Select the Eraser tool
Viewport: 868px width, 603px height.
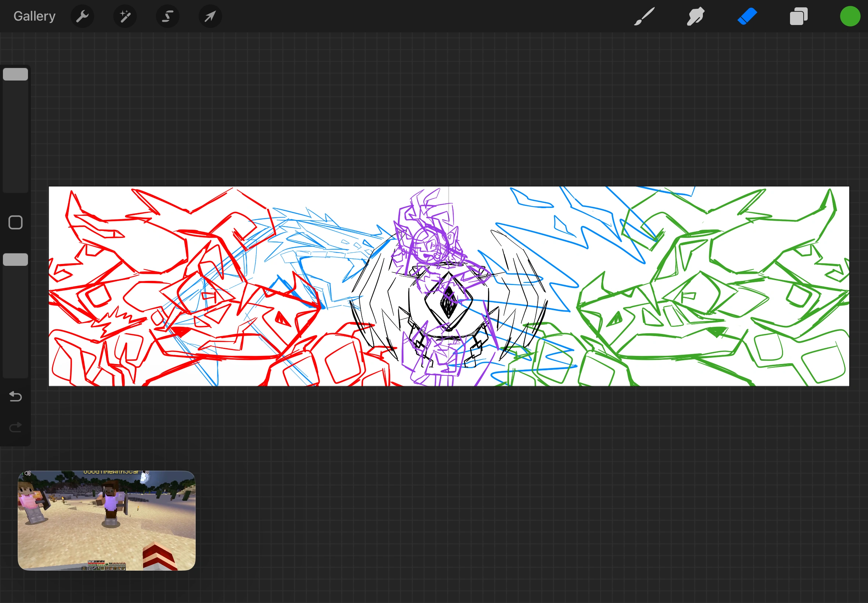pyautogui.click(x=747, y=16)
